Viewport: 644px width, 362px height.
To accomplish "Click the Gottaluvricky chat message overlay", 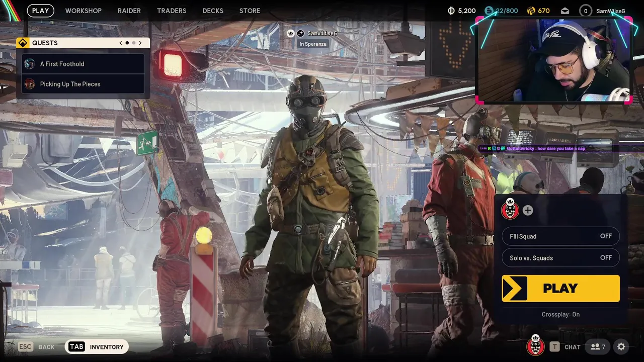I will (x=531, y=148).
